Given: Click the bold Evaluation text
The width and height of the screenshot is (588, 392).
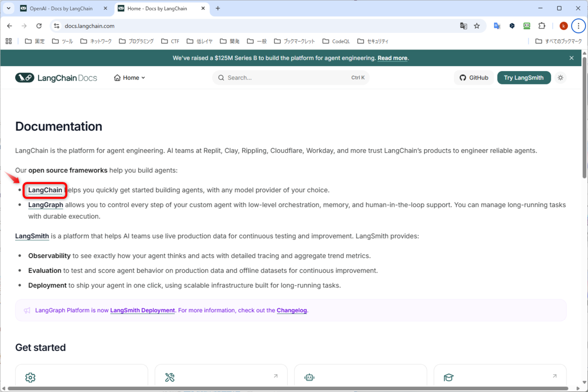Looking at the screenshot, I should pyautogui.click(x=45, y=270).
